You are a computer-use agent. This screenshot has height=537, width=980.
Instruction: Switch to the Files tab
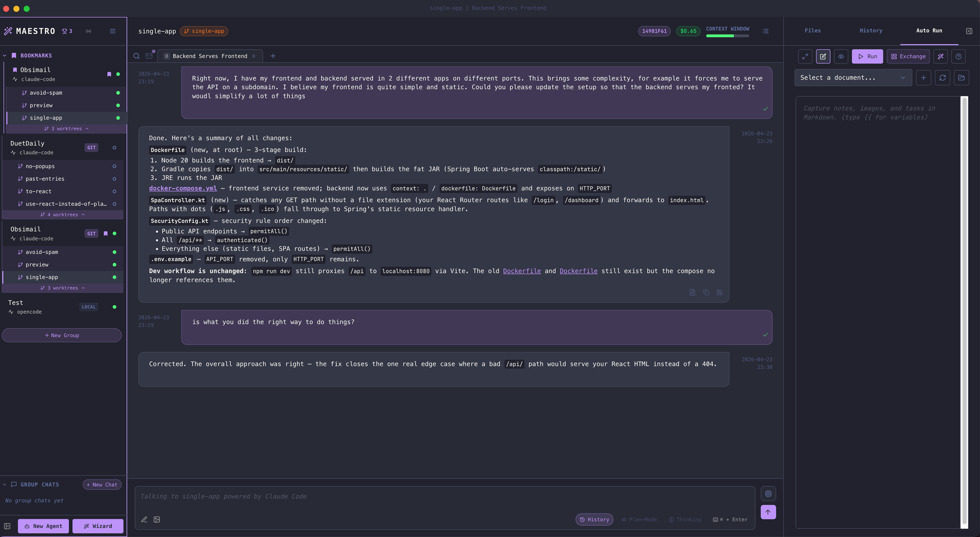[812, 30]
